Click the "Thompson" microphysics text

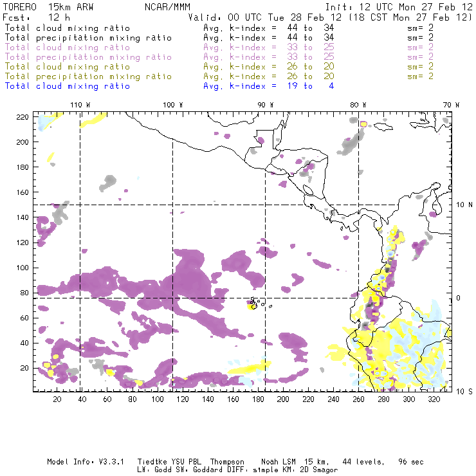point(227,462)
